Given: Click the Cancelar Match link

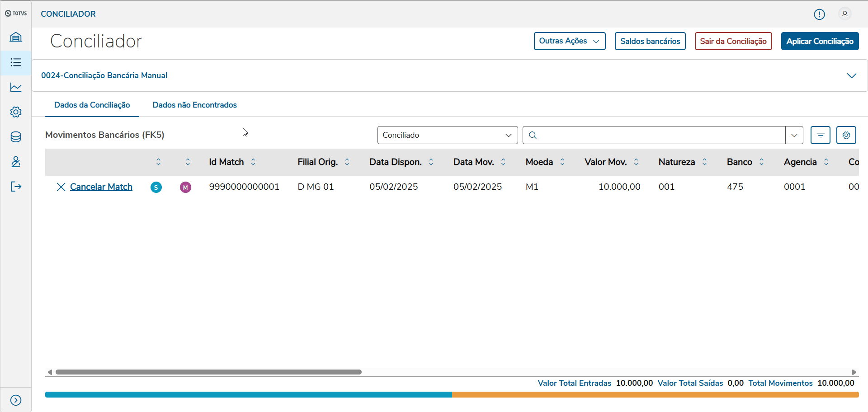Looking at the screenshot, I should (x=101, y=187).
